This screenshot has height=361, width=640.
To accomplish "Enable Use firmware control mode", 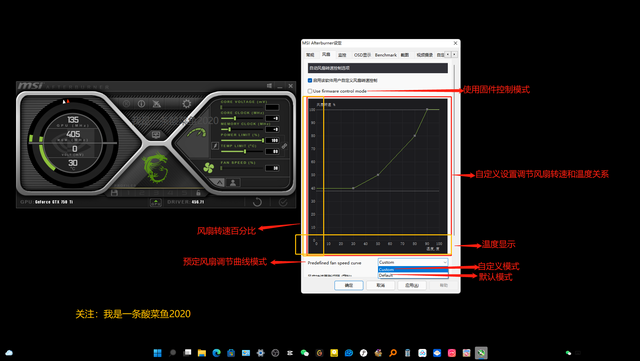I will click(x=310, y=91).
